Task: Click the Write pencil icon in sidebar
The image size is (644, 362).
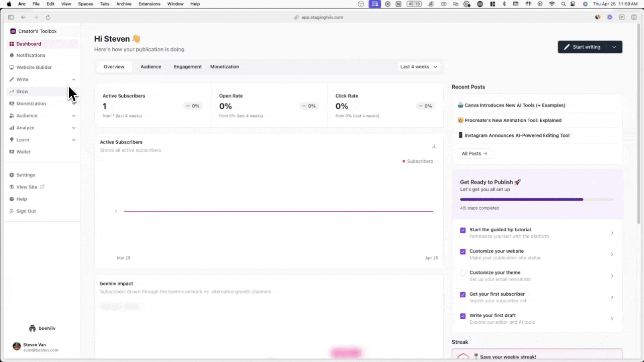Action: pos(12,79)
